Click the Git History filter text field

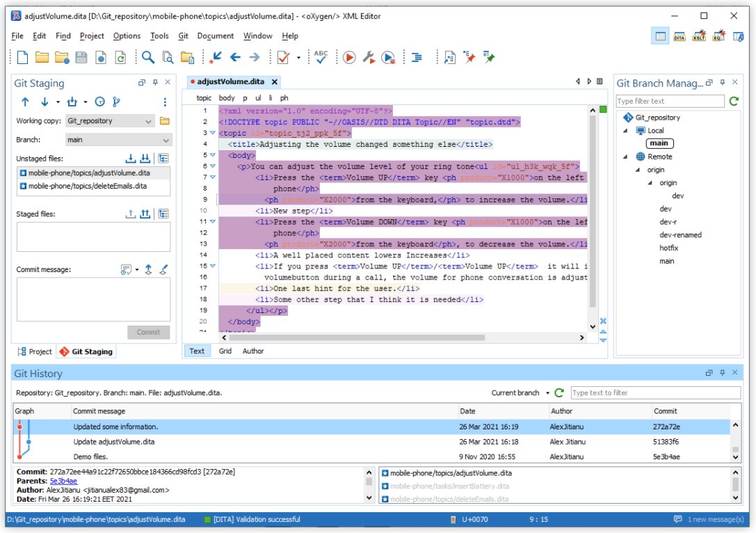[x=655, y=392]
